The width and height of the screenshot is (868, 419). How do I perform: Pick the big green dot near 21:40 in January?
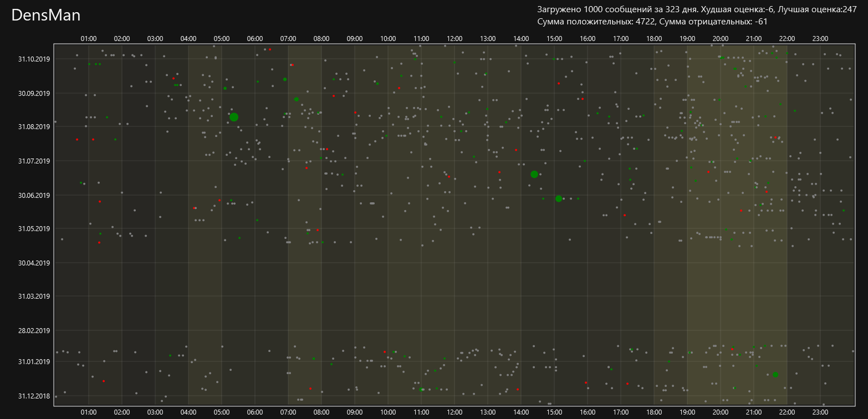pos(775,375)
